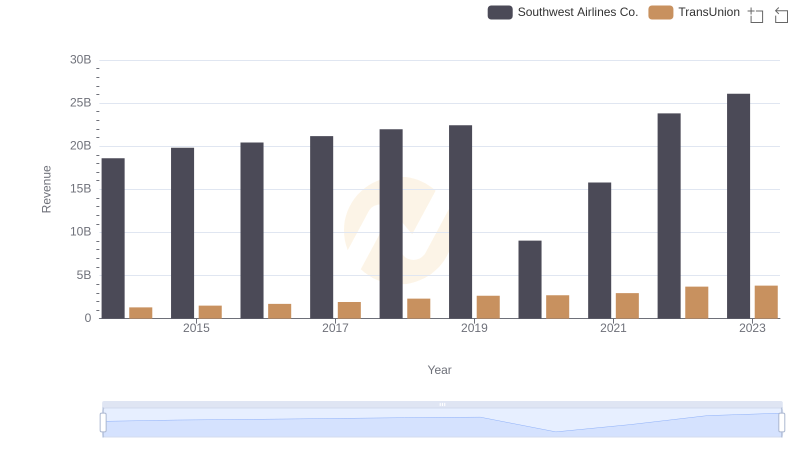Click the Year axis title
The image size is (800, 461).
point(439,370)
